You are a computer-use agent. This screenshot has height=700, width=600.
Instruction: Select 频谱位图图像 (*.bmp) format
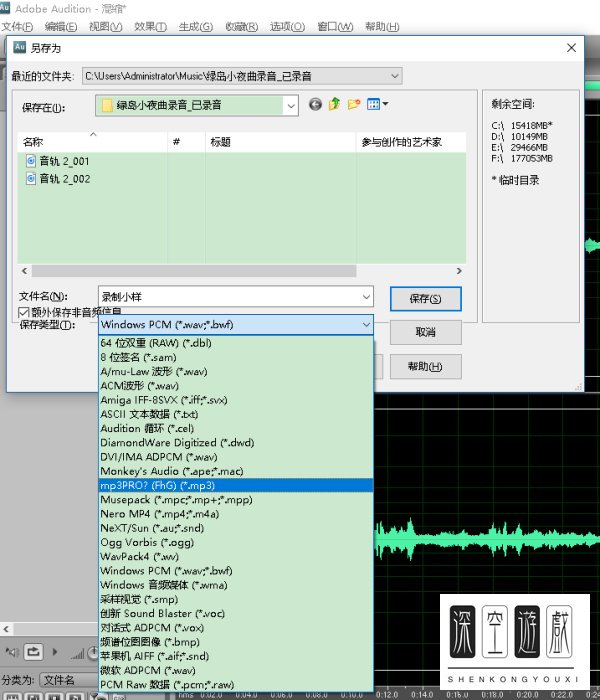point(236,642)
